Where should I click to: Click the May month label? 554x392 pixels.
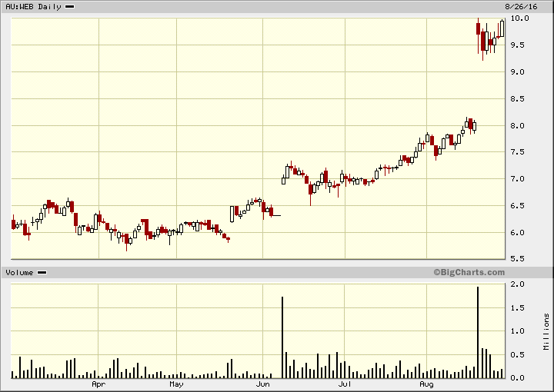tap(176, 384)
